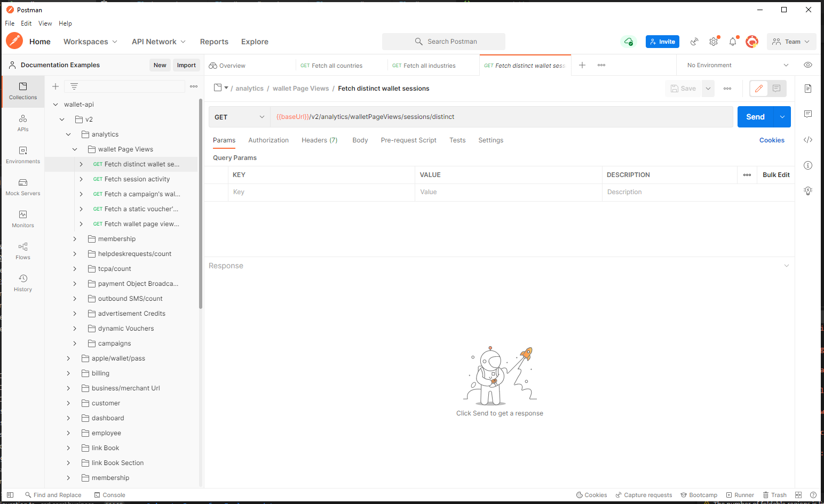
Task: Open the comments icon in right sidebar
Action: click(808, 114)
